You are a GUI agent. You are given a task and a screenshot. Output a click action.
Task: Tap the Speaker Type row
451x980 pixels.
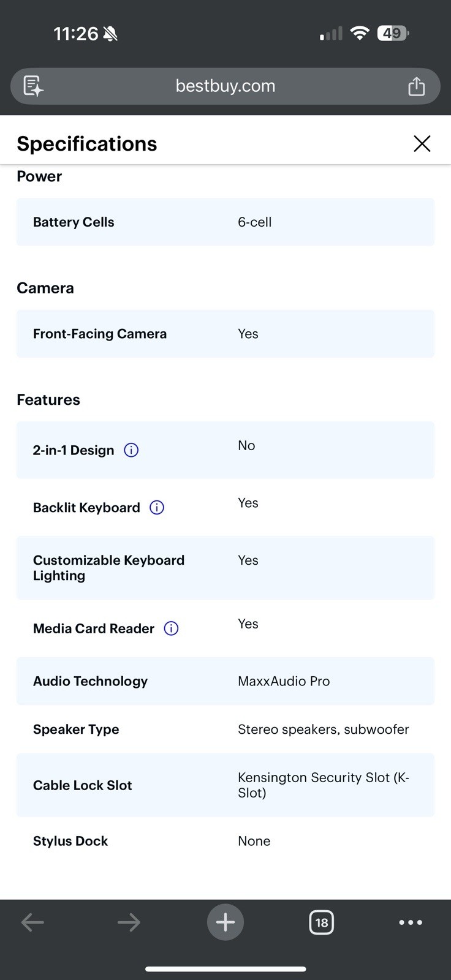coord(225,729)
